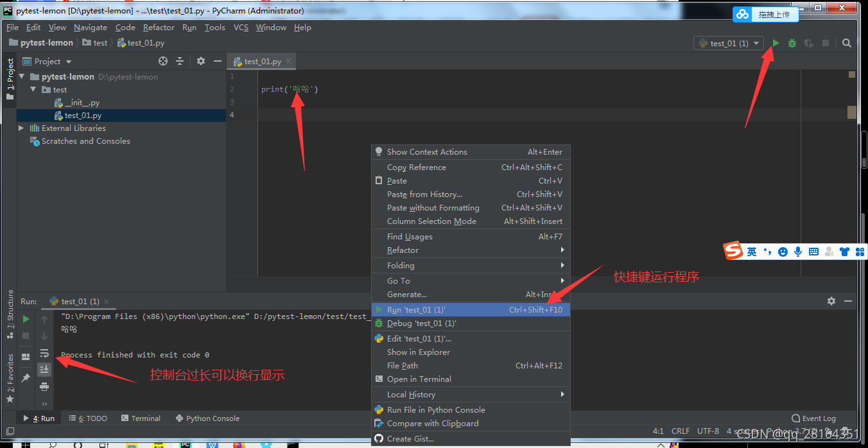The width and height of the screenshot is (868, 448).
Task: Toggle soft-wrap in the console output
Action: point(44,354)
